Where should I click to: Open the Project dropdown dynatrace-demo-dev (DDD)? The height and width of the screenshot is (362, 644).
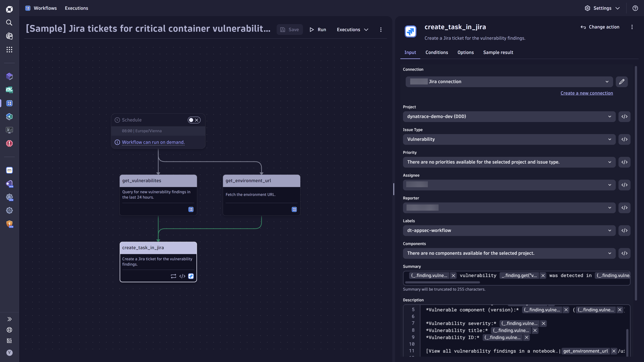pos(509,116)
